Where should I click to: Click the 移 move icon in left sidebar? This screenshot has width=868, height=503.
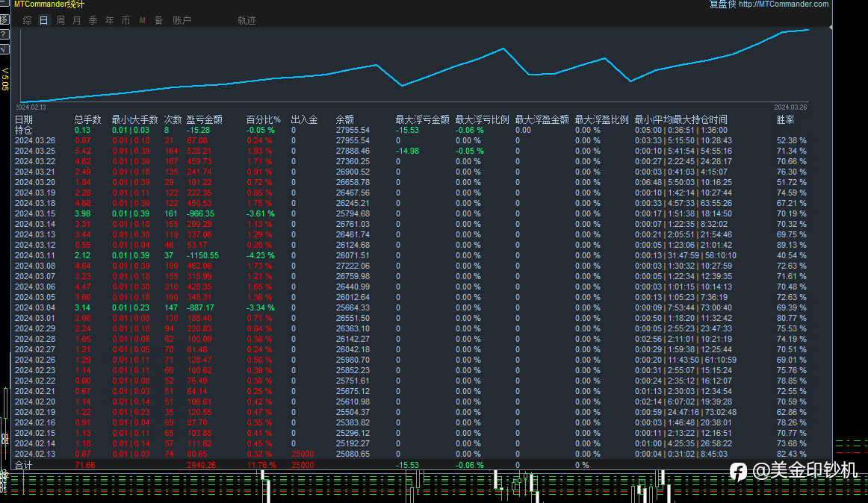4,19
